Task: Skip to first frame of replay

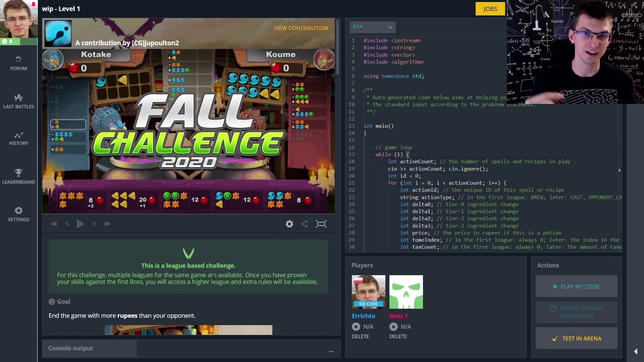Action: 54,224
